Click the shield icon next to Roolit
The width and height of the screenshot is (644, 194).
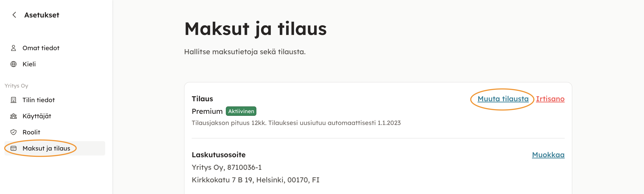[13, 132]
